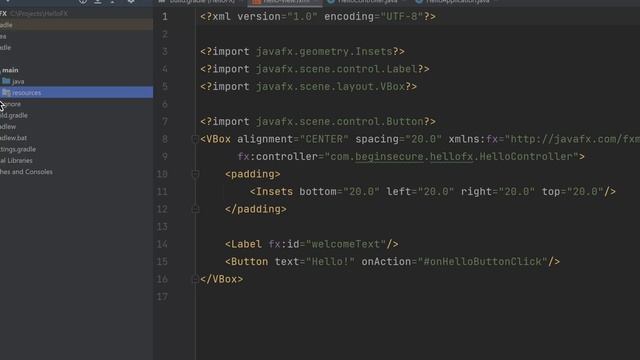Click the spacing "20.0" value on line 8
The image size is (640, 360).
coord(424,139)
